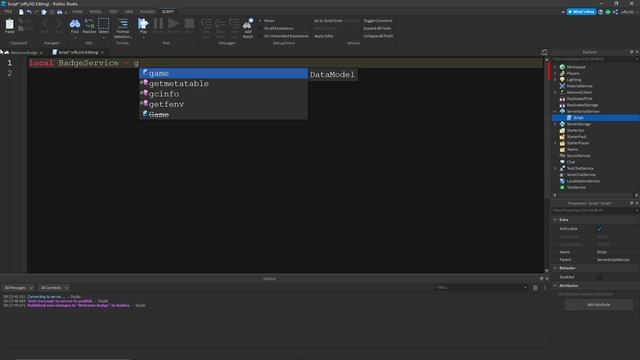Switch to the VIEW ribbon tab

(x=129, y=12)
